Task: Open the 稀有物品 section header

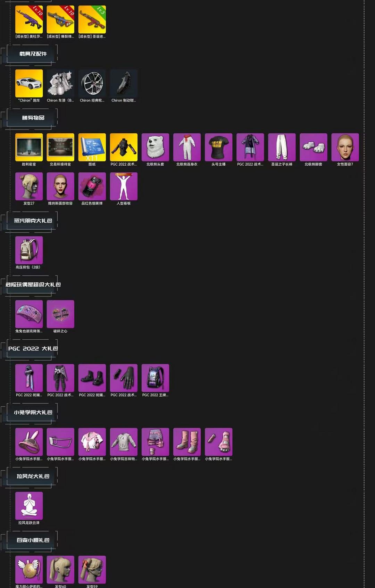Action: click(x=33, y=118)
